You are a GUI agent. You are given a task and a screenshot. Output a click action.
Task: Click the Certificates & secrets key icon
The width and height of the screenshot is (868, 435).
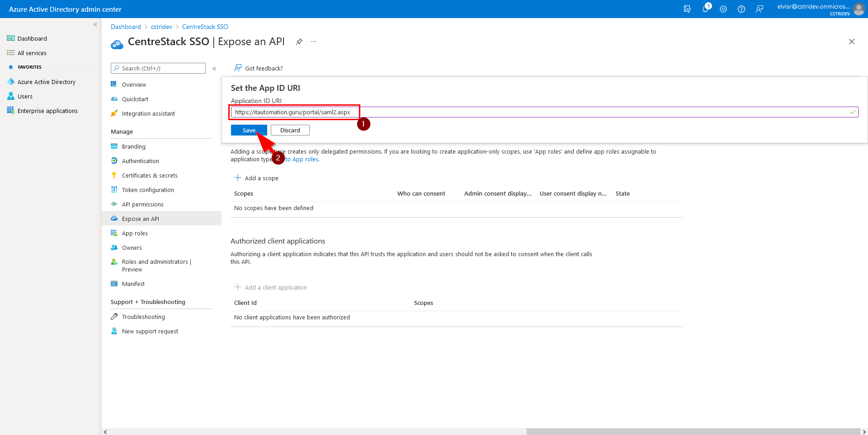point(114,175)
